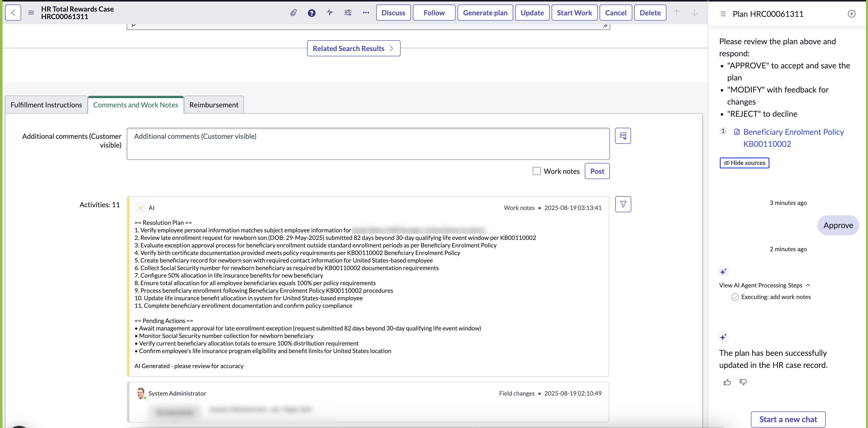Click System Administrator avatar in activity
Viewport: 868px width, 428px height.
[x=140, y=393]
